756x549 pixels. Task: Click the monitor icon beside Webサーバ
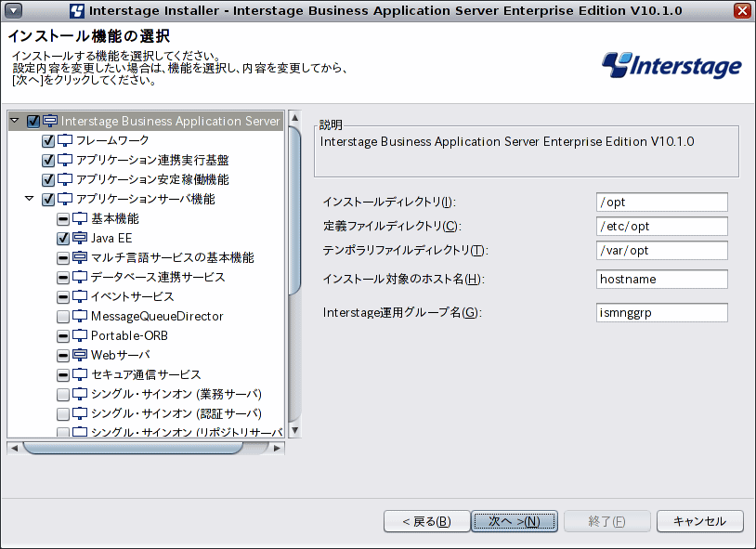click(80, 355)
